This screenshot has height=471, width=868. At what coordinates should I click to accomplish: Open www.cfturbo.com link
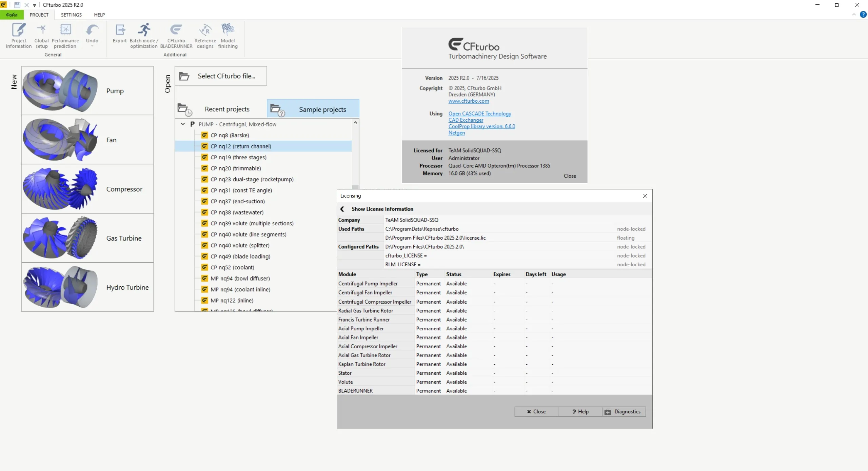pos(469,101)
